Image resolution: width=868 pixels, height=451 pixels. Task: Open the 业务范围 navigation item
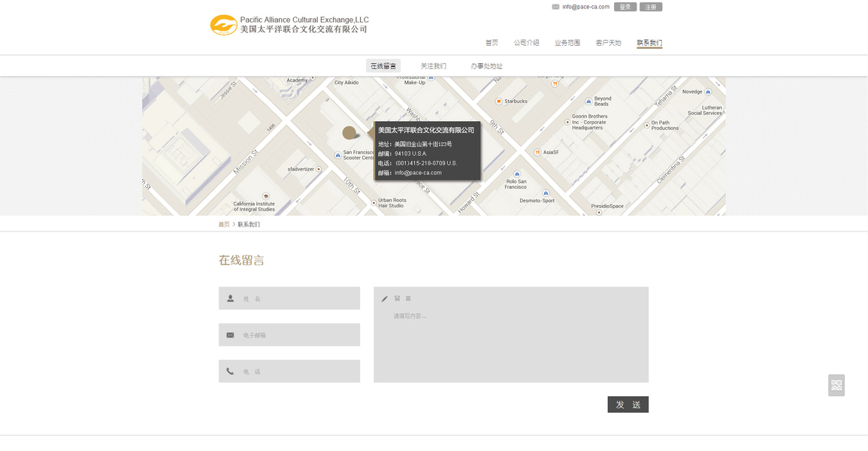click(x=567, y=43)
